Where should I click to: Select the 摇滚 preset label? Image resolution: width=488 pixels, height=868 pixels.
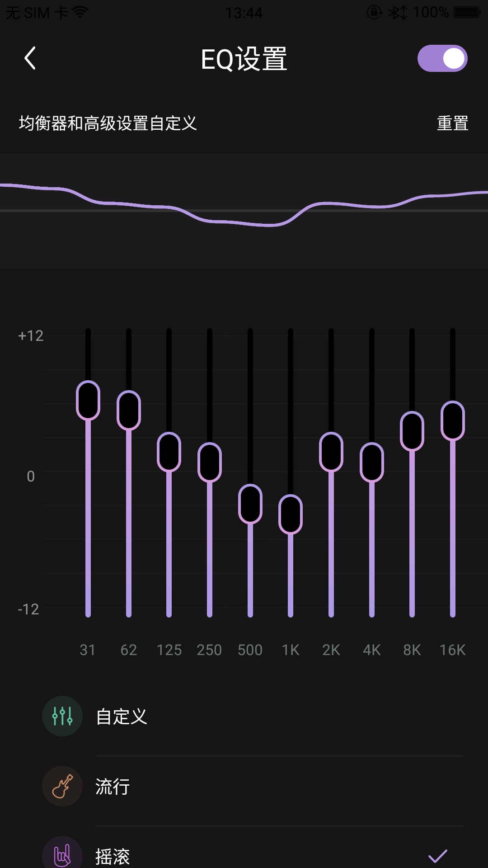tap(113, 856)
